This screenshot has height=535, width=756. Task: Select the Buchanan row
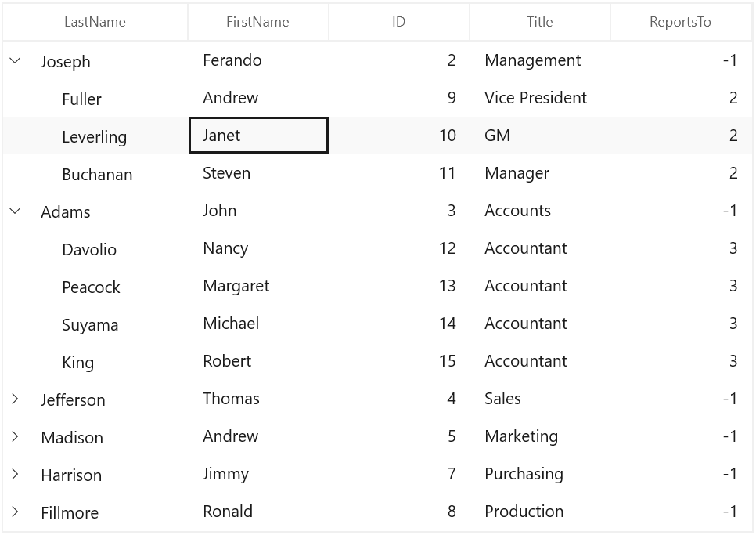coord(377,173)
